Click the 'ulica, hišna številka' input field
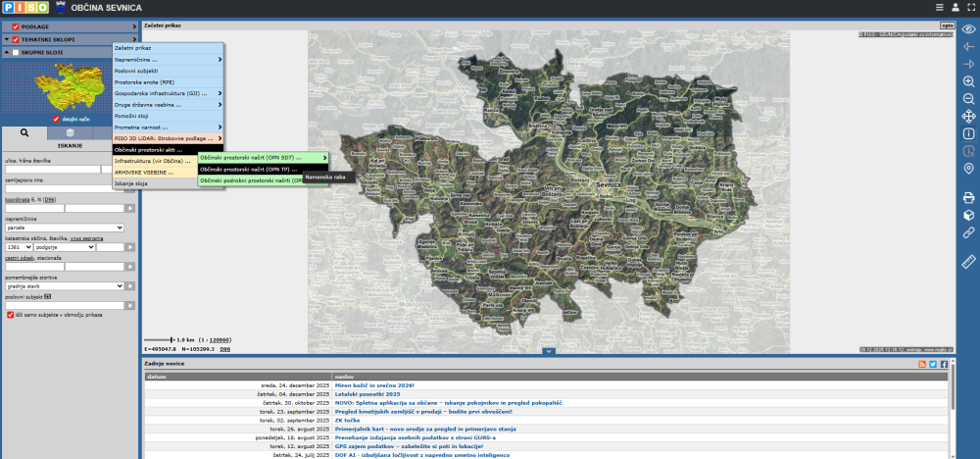The width and height of the screenshot is (980, 459). pos(51,170)
